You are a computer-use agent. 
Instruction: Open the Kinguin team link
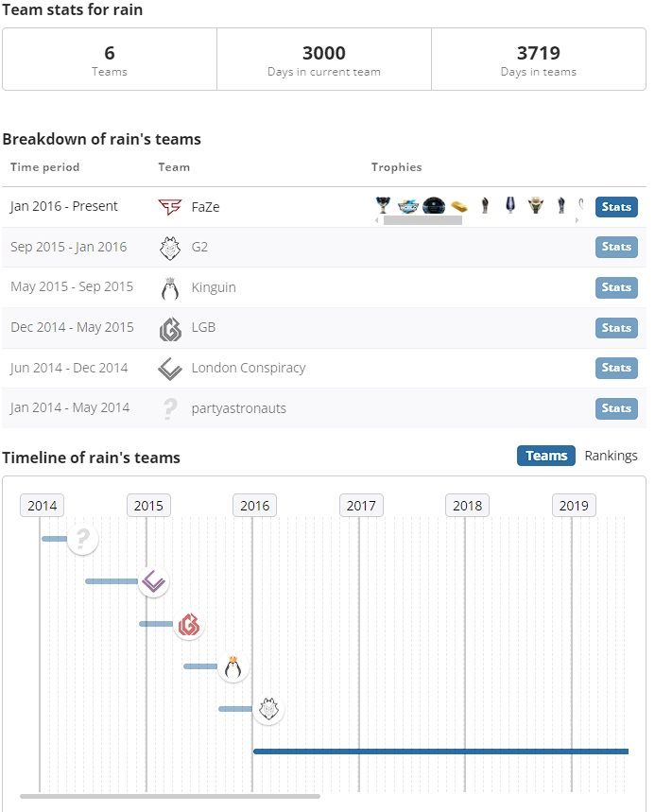tap(214, 287)
